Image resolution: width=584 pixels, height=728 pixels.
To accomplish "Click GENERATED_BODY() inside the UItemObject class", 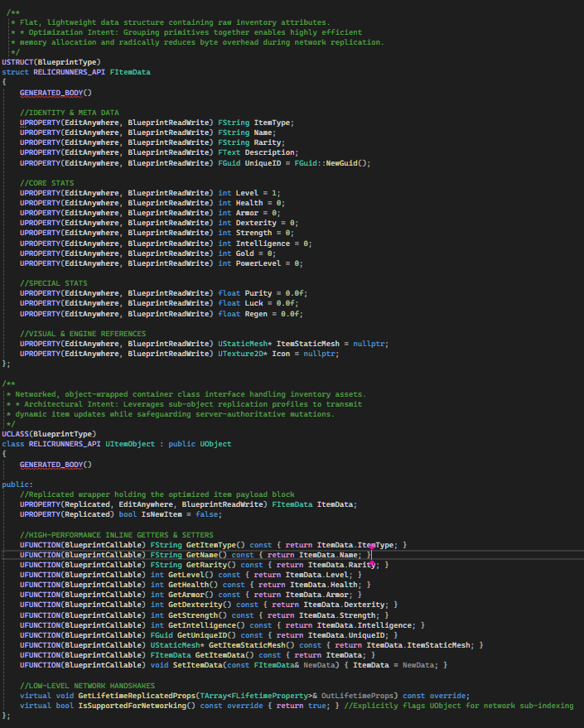I will [x=56, y=465].
